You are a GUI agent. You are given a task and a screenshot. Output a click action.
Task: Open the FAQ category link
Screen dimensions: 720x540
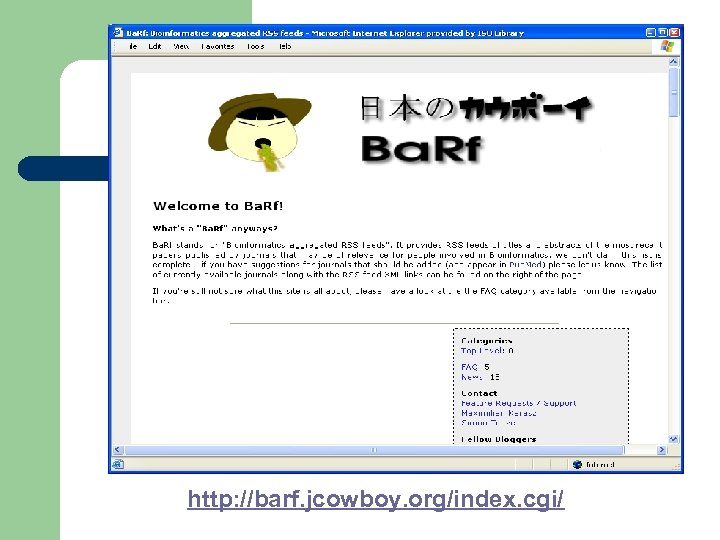pos(469,367)
